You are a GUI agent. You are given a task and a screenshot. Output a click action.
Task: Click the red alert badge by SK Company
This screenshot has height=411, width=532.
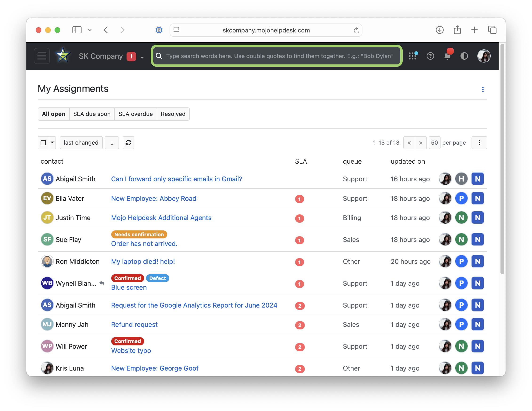tap(131, 56)
